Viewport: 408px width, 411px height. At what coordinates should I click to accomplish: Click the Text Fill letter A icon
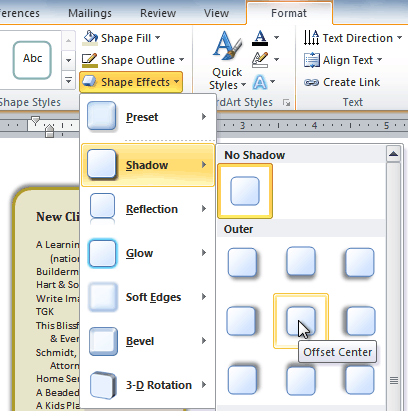tap(260, 38)
